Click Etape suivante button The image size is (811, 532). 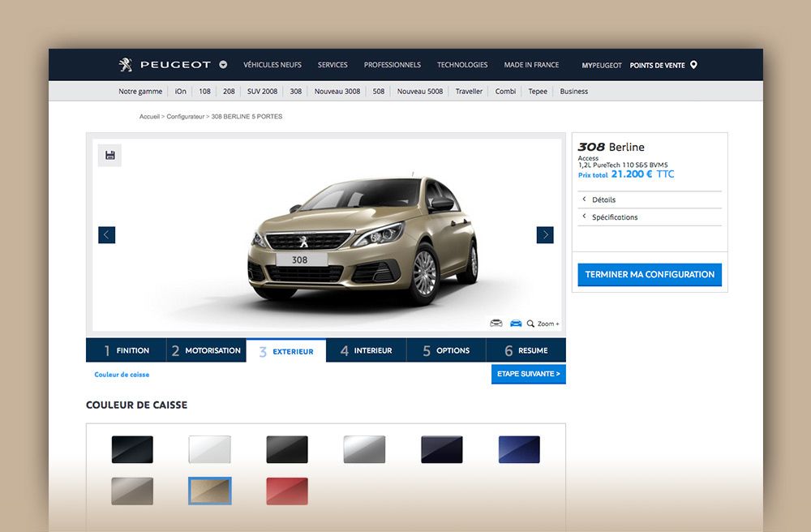coord(529,374)
